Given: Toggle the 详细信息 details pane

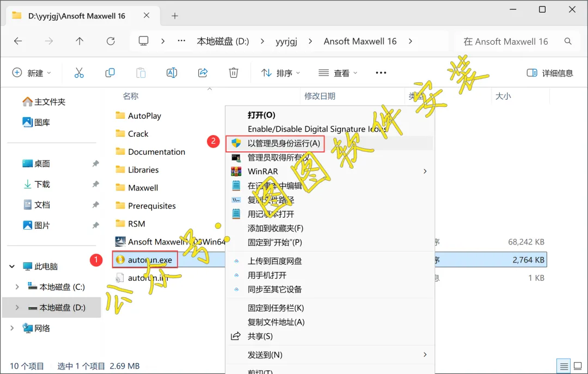Looking at the screenshot, I should (550, 73).
